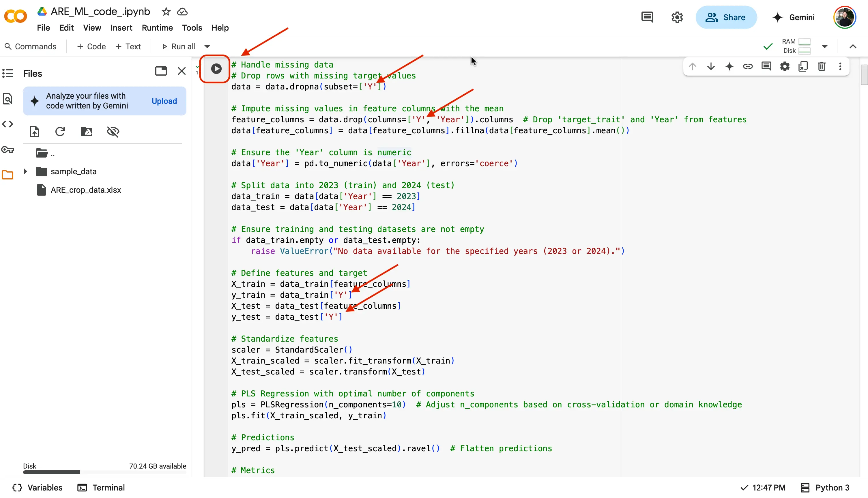This screenshot has height=498, width=868.
Task: Open the View menu
Action: [x=92, y=28]
